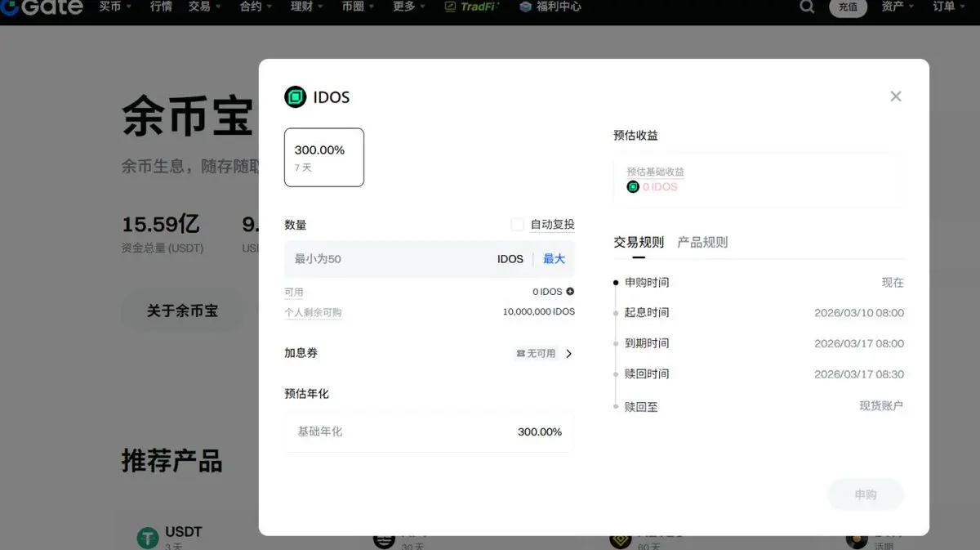980x550 pixels.
Task: Expand the 币圈 dropdown menu
Action: pyautogui.click(x=358, y=7)
